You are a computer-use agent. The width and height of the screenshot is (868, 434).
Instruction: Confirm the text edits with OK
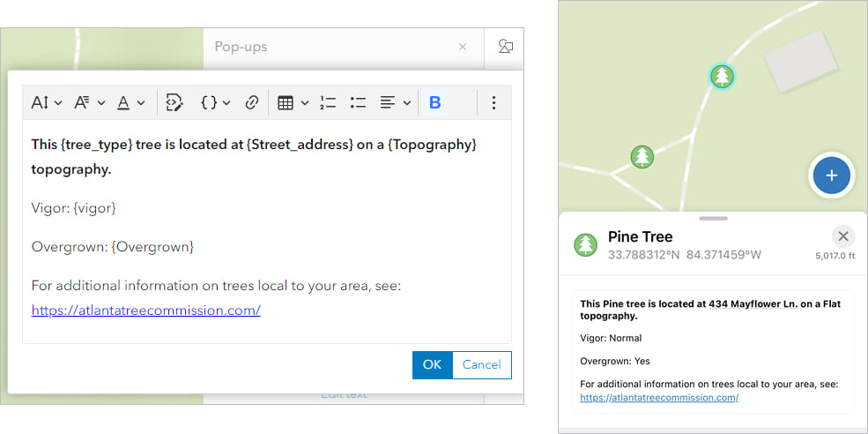pyautogui.click(x=433, y=364)
